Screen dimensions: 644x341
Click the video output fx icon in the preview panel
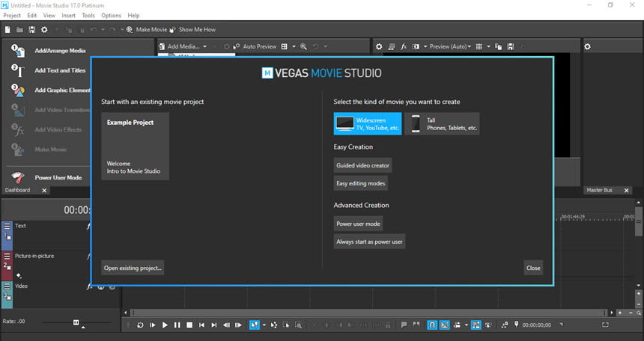[x=404, y=46]
